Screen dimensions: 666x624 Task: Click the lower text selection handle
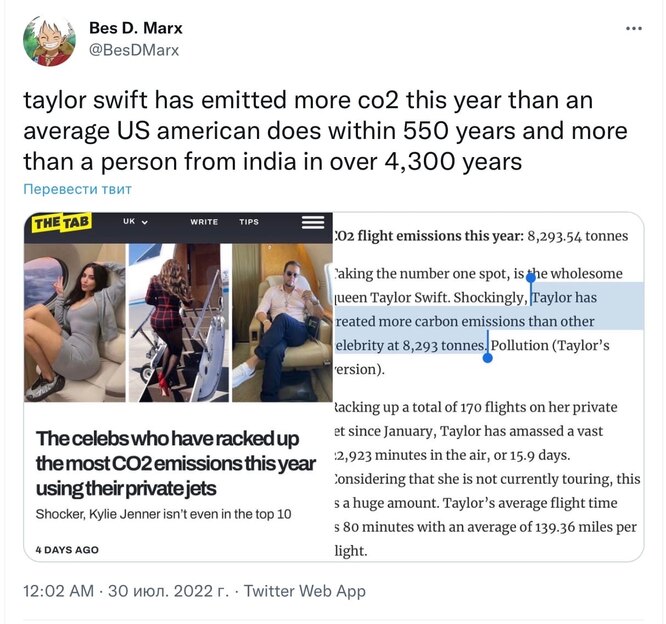click(488, 358)
